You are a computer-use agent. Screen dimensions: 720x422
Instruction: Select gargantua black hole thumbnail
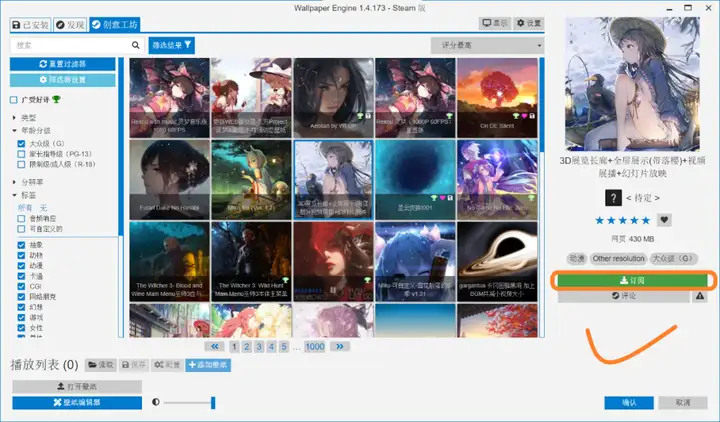(497, 262)
